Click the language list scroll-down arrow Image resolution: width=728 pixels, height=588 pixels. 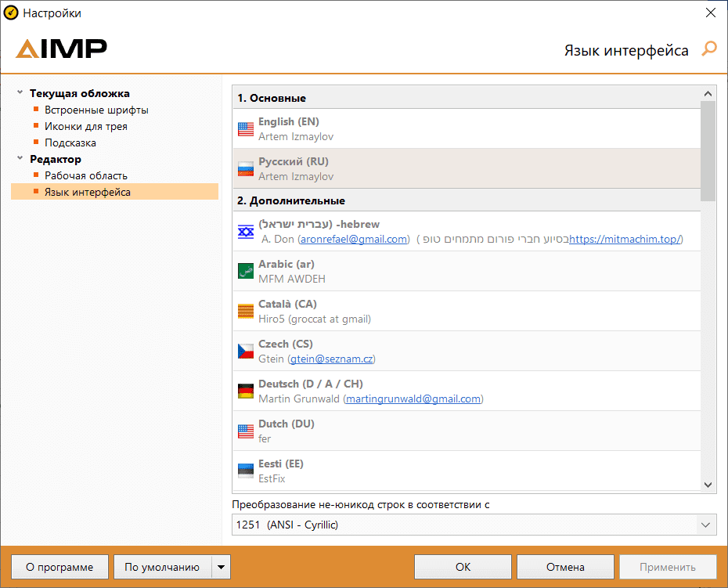point(708,485)
